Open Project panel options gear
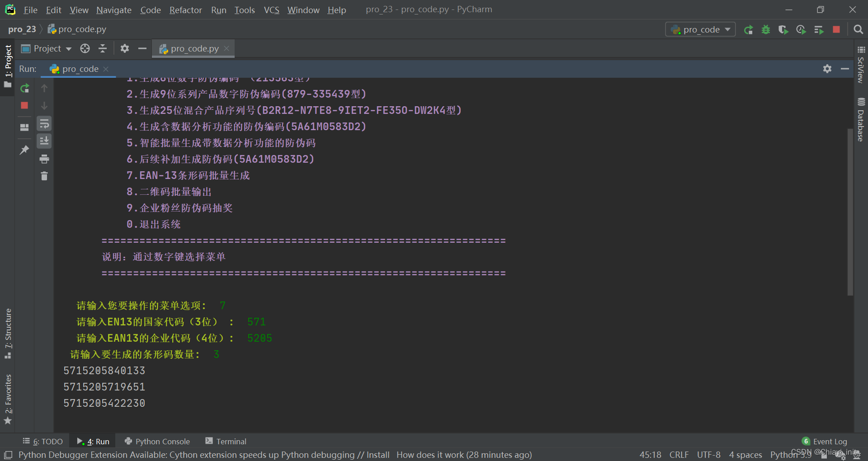 (125, 48)
